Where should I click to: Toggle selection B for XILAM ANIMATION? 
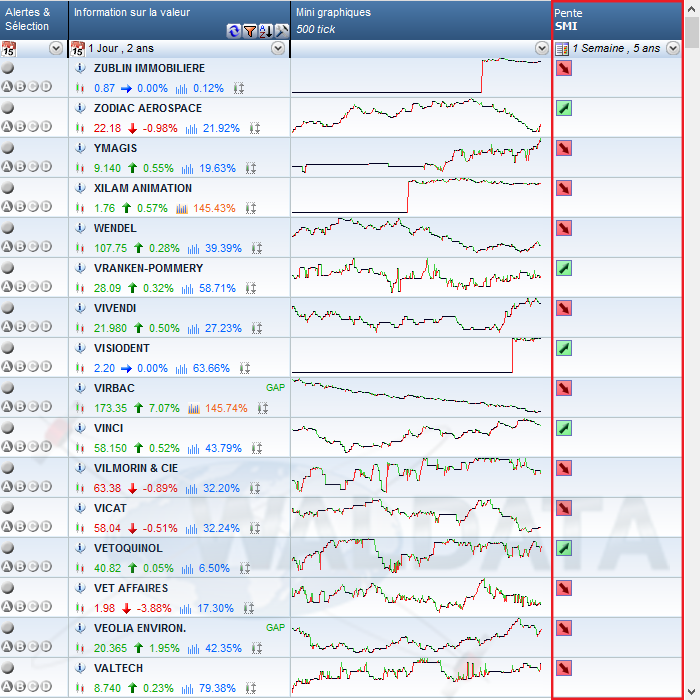[x=20, y=207]
